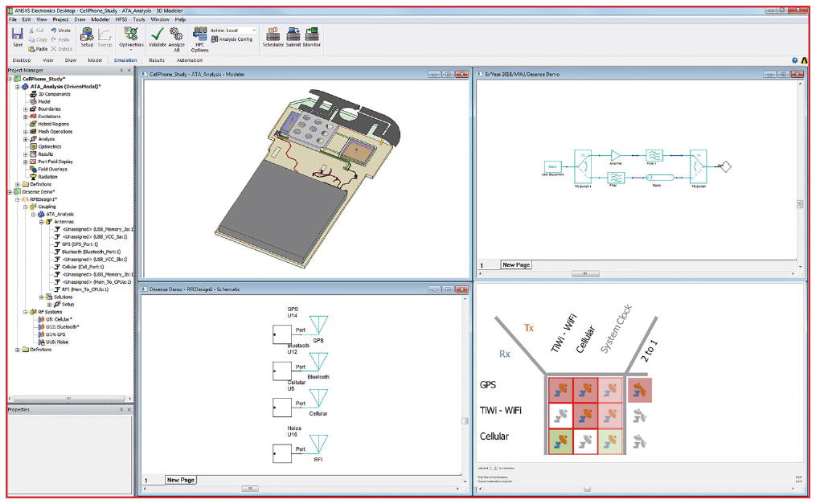This screenshot has width=816, height=504.
Task: Open the File menu
Action: tap(13, 19)
